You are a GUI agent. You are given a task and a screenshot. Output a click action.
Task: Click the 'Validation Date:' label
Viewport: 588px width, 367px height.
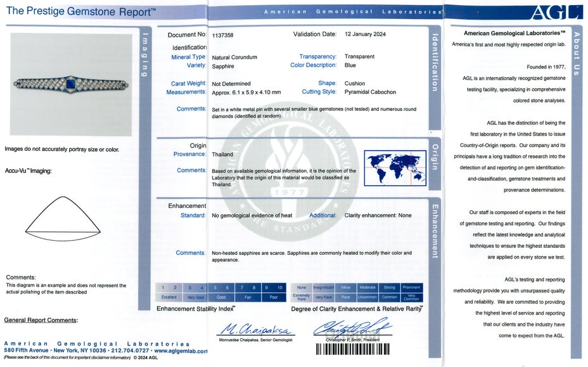[315, 34]
